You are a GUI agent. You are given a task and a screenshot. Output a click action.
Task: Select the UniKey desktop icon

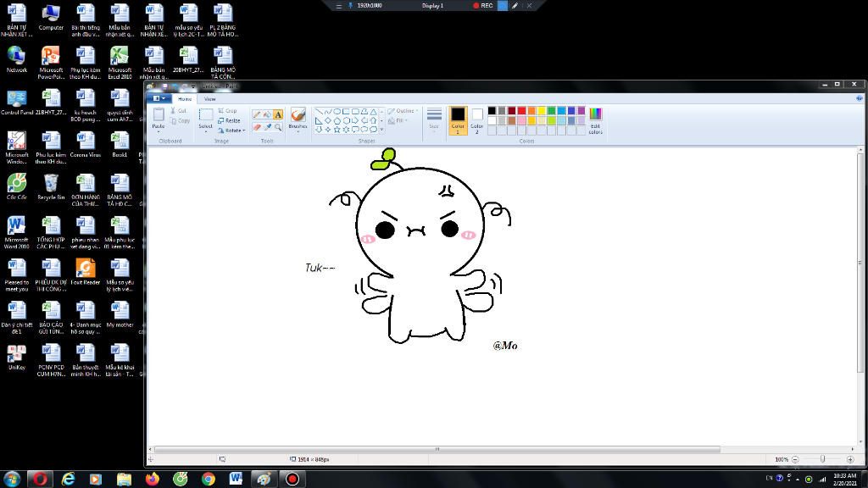[17, 358]
